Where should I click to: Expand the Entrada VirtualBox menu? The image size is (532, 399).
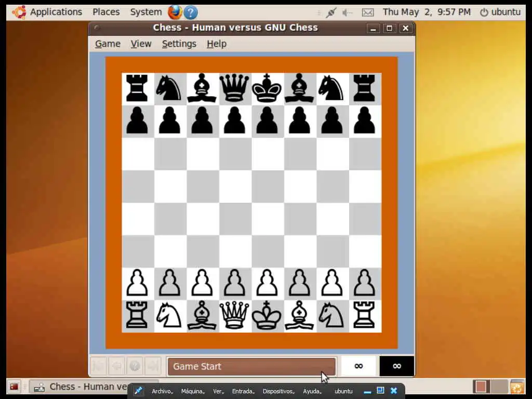coord(243,391)
